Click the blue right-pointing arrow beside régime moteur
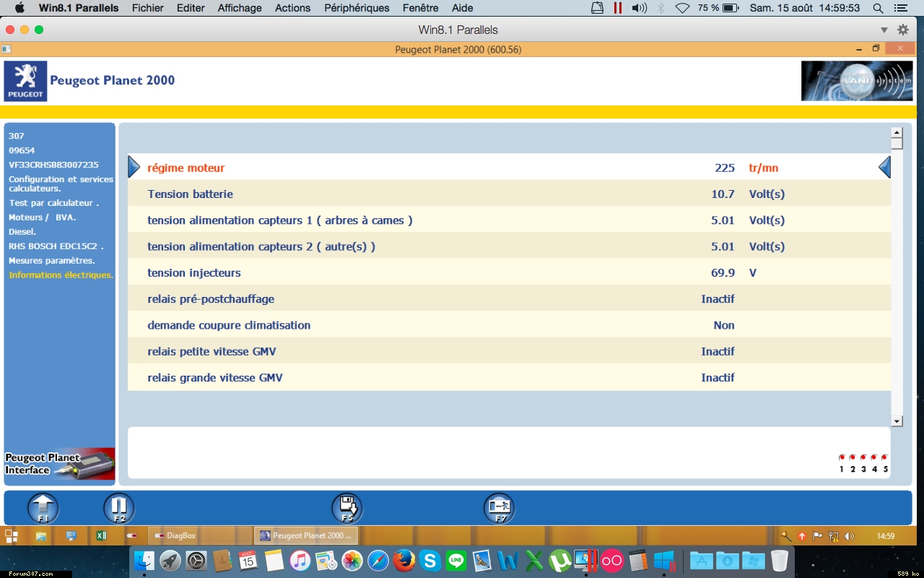Viewport: 924px width, 578px height. click(x=134, y=168)
